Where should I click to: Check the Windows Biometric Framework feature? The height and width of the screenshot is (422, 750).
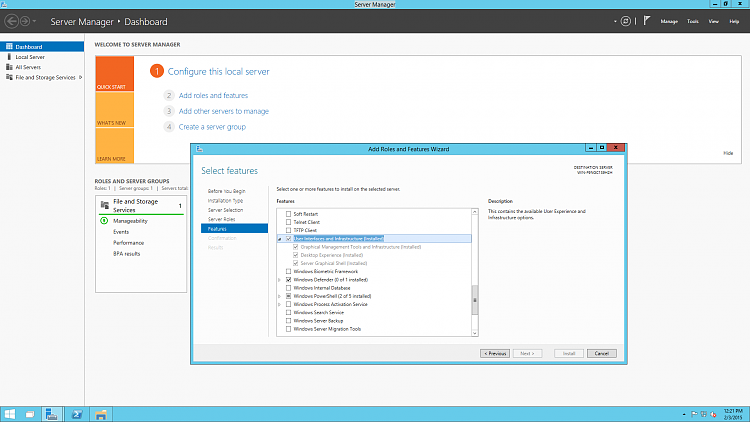pos(288,271)
